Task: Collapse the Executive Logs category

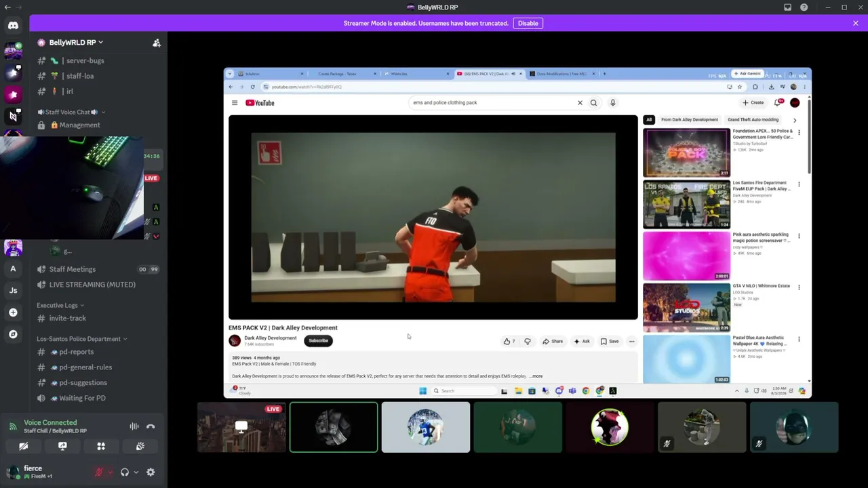Action: (x=60, y=305)
